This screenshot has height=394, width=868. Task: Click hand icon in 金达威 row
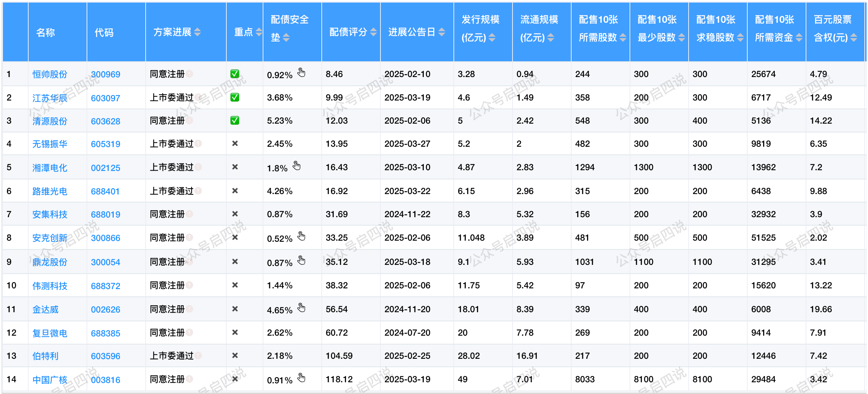[301, 307]
